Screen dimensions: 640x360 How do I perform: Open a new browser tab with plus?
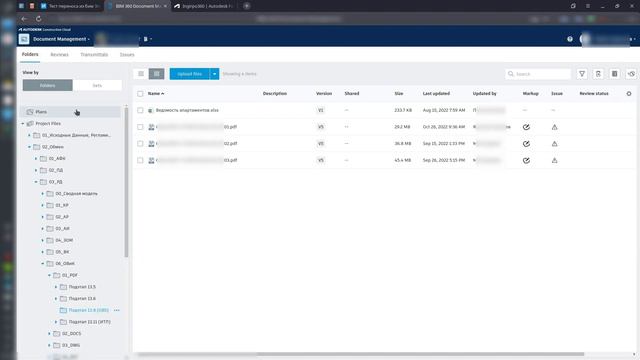[247, 6]
